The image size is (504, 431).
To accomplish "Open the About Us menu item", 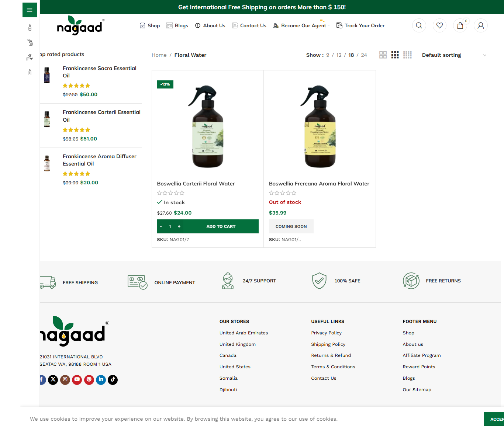I will 210,25.
